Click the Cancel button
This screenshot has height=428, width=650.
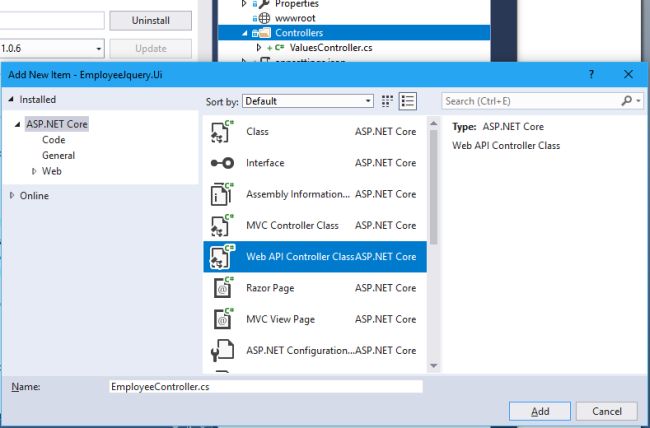click(x=606, y=411)
